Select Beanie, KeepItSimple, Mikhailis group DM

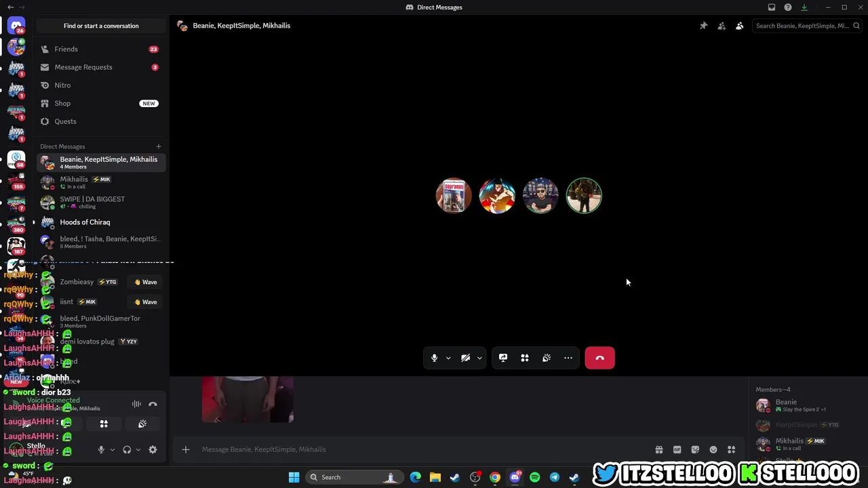click(x=101, y=163)
